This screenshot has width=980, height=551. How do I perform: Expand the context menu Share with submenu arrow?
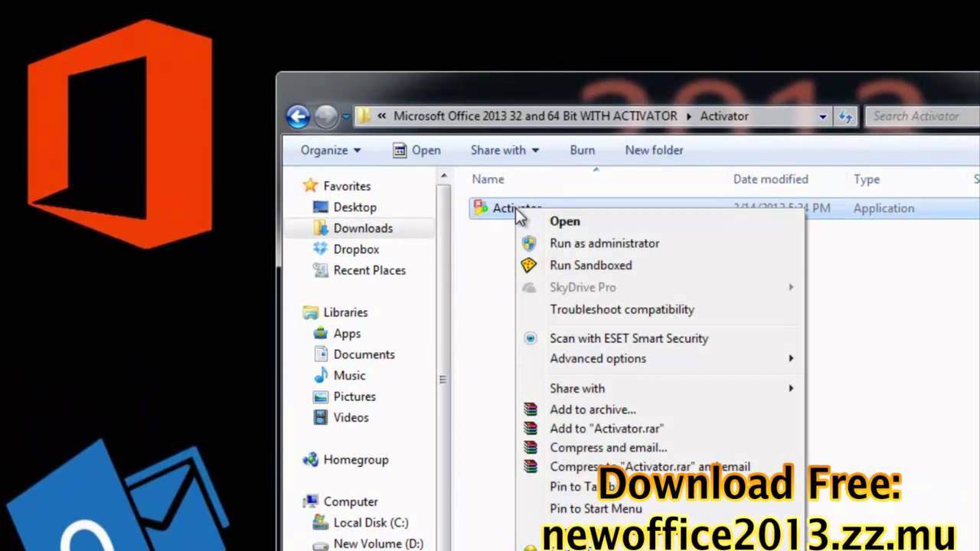791,389
